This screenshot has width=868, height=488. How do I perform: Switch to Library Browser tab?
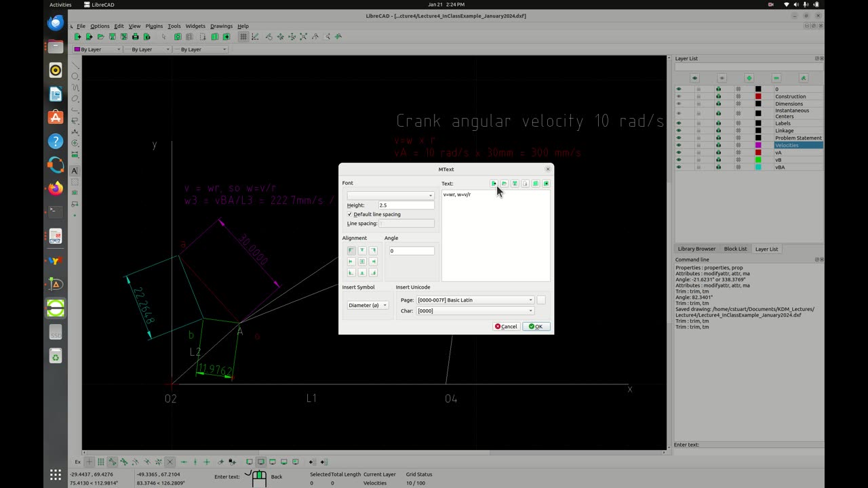pos(696,249)
